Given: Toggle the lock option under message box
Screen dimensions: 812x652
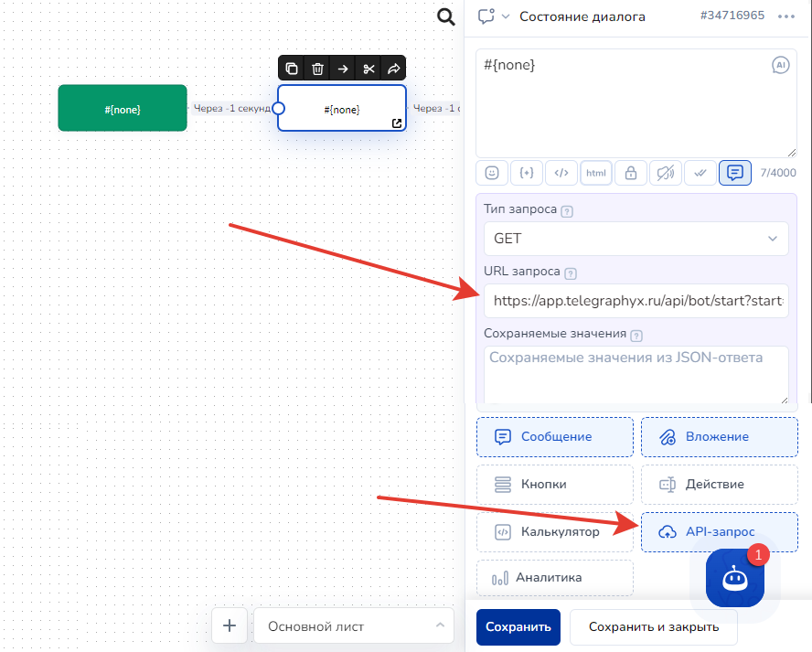Looking at the screenshot, I should [631, 173].
